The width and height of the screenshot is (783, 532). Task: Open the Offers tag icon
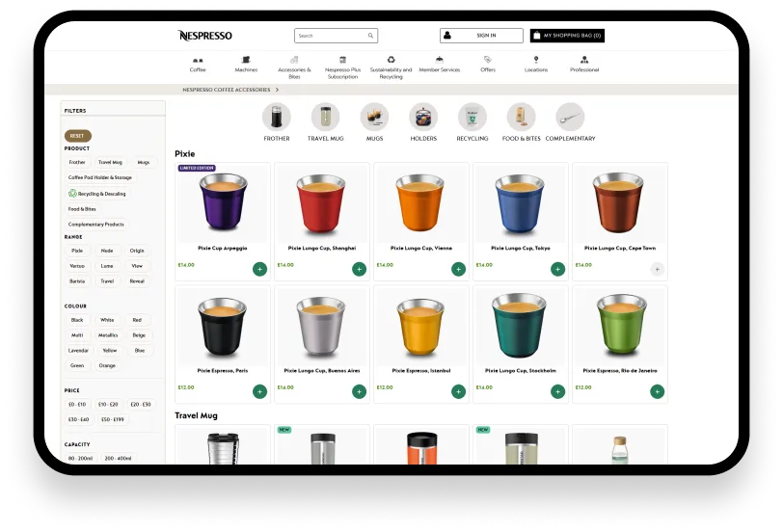tap(488, 60)
